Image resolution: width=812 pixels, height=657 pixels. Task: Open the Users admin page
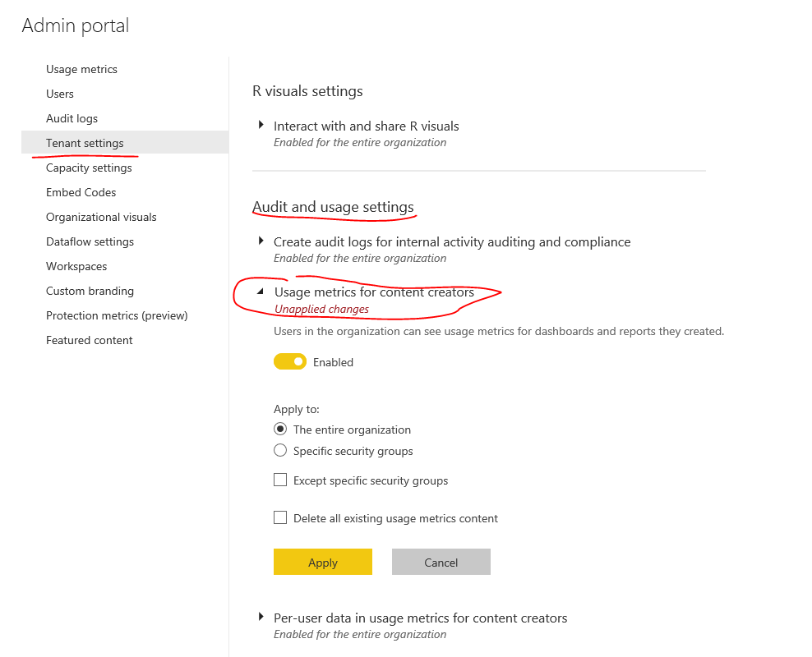point(59,94)
